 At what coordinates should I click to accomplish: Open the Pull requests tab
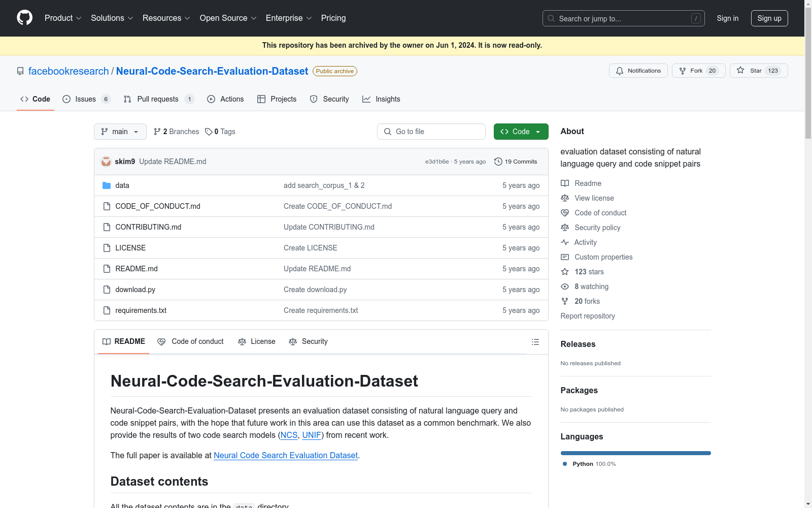point(159,99)
